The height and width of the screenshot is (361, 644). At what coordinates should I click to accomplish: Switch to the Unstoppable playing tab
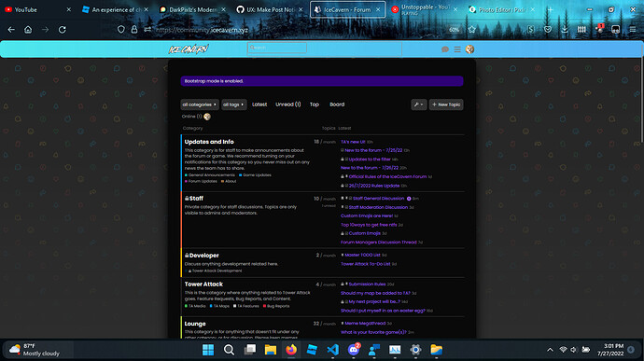(x=425, y=9)
